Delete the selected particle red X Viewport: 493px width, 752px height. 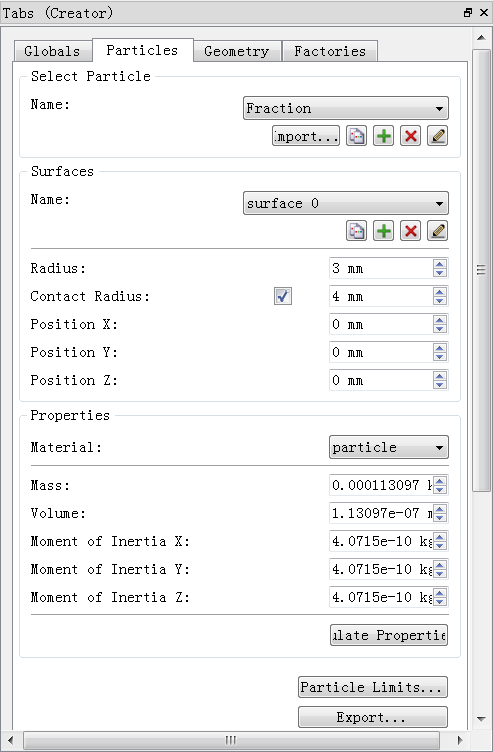[410, 136]
